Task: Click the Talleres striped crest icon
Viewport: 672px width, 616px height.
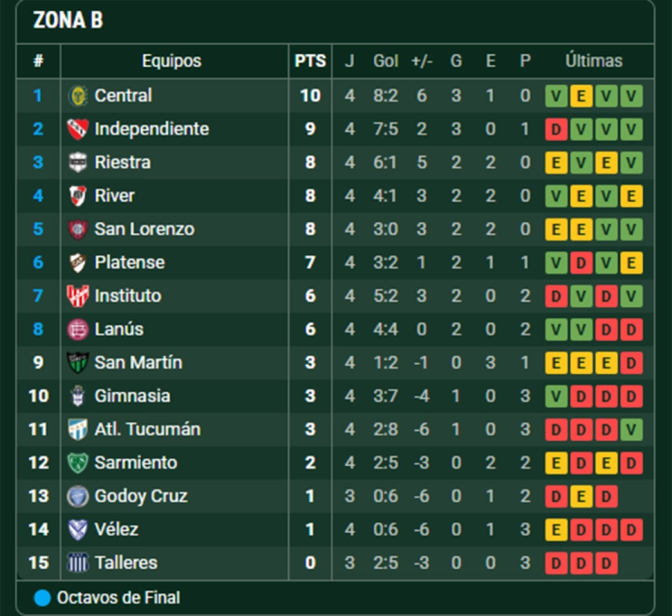Action: click(78, 563)
